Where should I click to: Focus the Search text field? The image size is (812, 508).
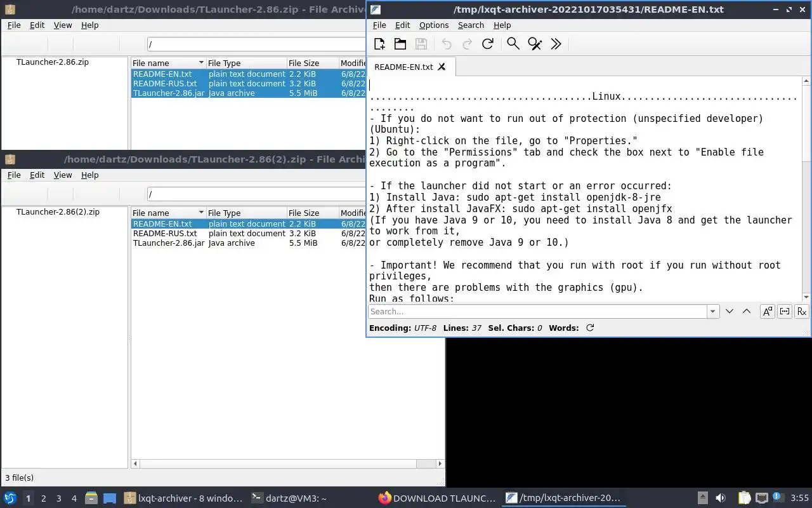coord(538,311)
